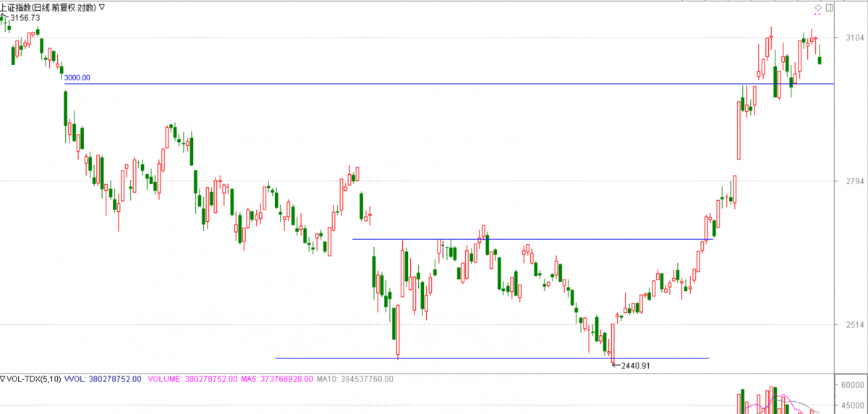Expand the VOL-TDX indicator triangle menu

click(3, 378)
